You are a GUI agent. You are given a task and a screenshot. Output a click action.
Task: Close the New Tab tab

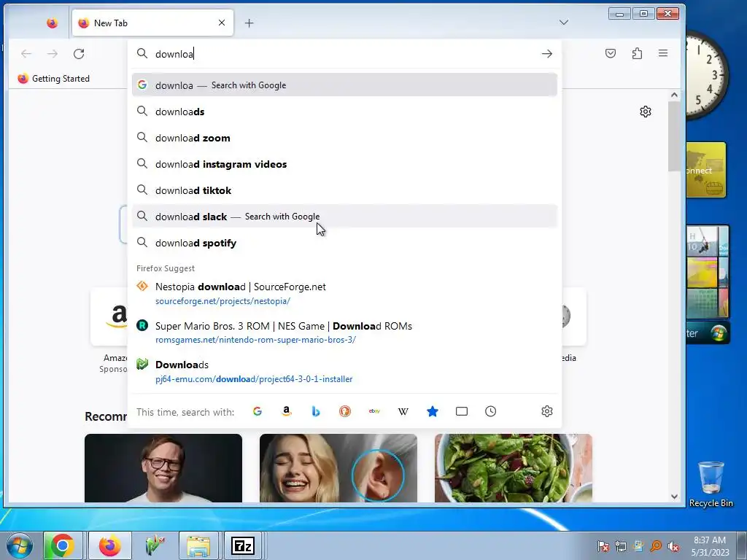click(x=222, y=23)
